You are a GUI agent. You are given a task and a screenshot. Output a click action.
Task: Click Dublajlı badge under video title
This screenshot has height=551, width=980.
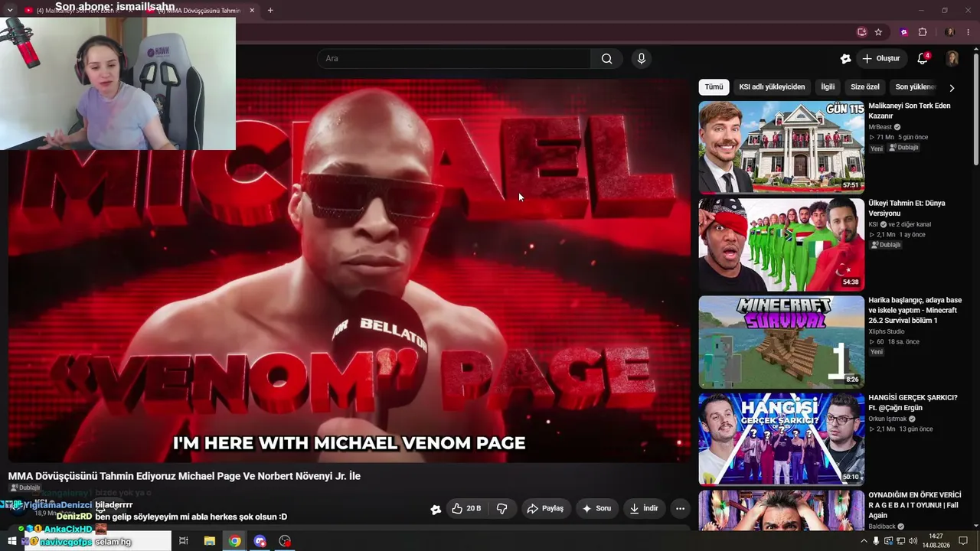tap(25, 488)
